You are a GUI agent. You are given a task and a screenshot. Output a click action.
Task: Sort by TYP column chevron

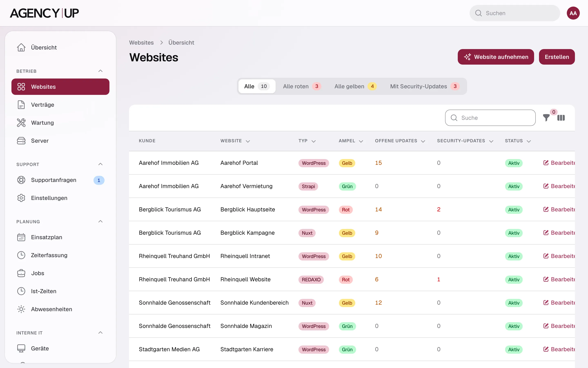(313, 141)
